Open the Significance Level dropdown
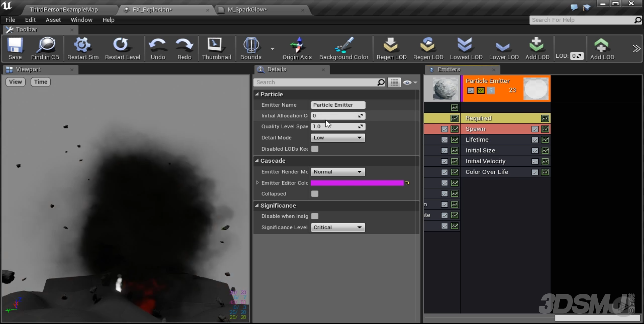This screenshot has height=324, width=644. click(338, 227)
